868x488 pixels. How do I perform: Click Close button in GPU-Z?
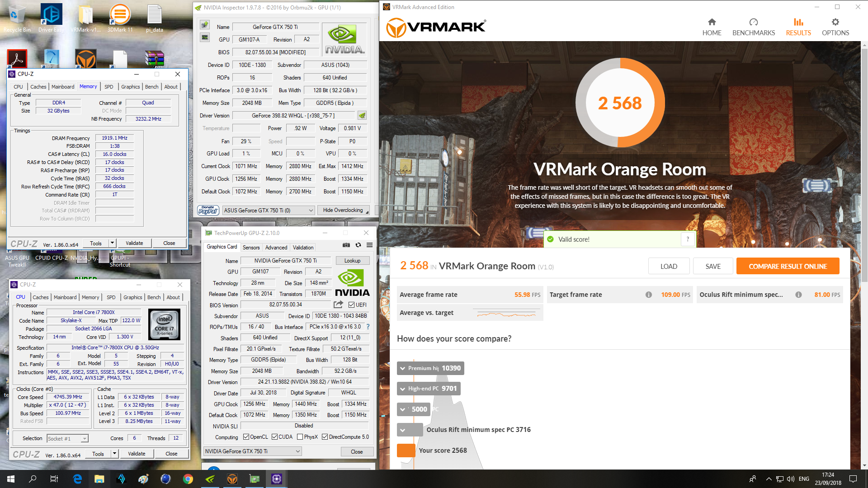point(357,451)
